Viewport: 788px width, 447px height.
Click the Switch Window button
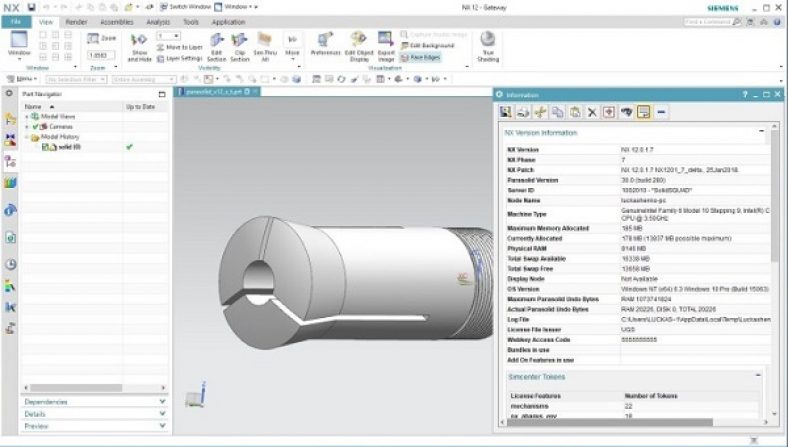click(x=185, y=7)
